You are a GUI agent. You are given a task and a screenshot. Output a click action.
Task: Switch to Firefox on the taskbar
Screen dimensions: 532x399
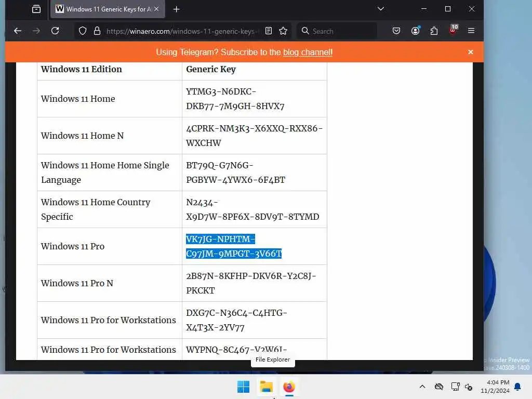(x=289, y=387)
